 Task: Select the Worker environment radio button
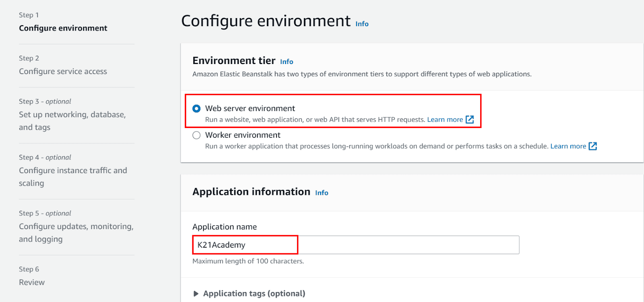196,135
